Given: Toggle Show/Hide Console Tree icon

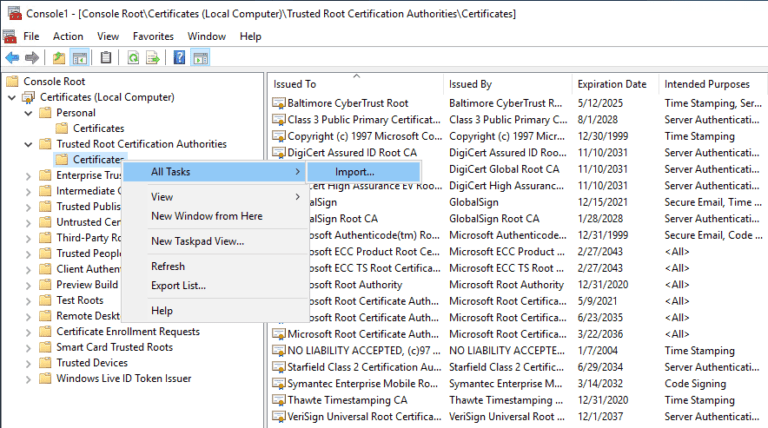Looking at the screenshot, I should pyautogui.click(x=79, y=58).
